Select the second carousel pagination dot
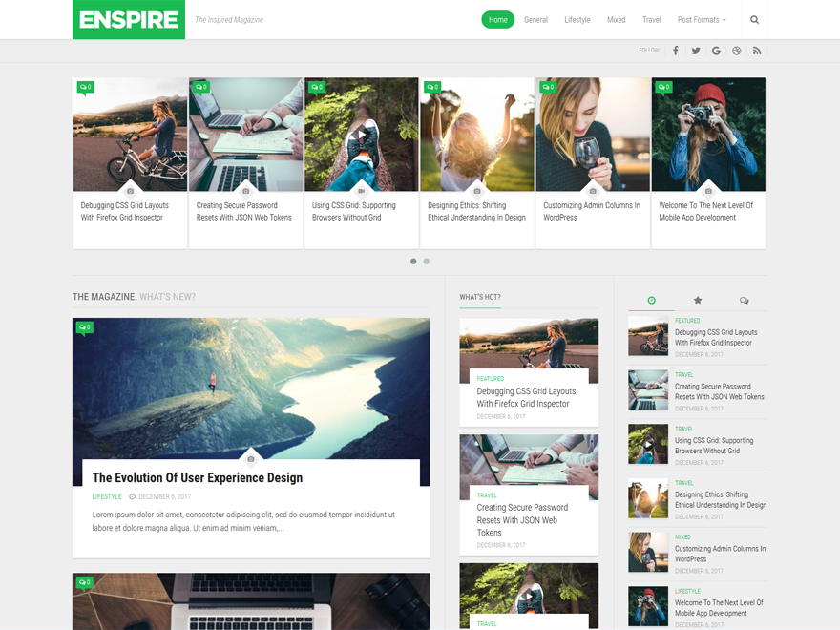The image size is (840, 630). 427,261
